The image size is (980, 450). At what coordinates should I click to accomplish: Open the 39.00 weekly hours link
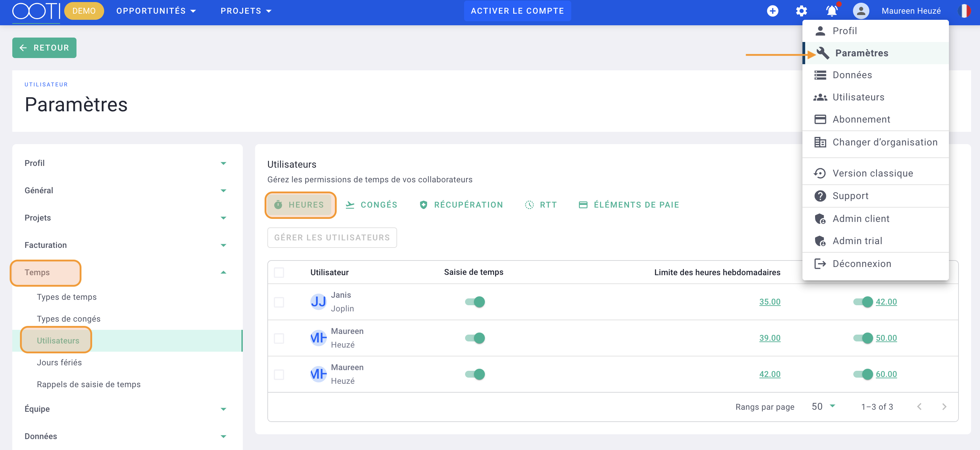(x=770, y=338)
